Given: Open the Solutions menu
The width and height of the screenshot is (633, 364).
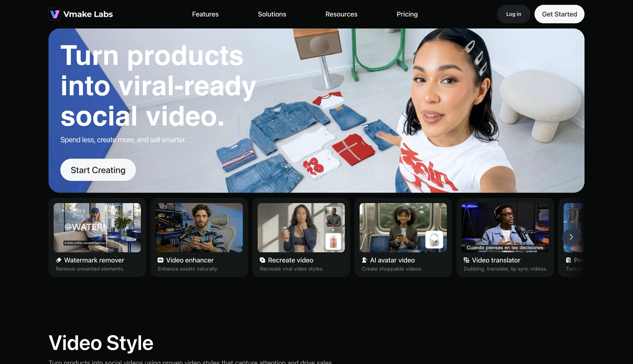Looking at the screenshot, I should click(272, 14).
